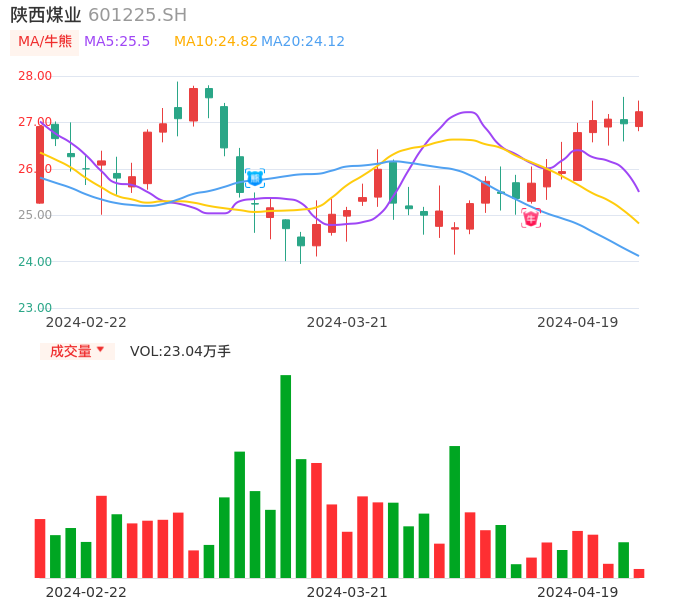
Task: Click the 601225.SH stock code
Action: (137, 14)
